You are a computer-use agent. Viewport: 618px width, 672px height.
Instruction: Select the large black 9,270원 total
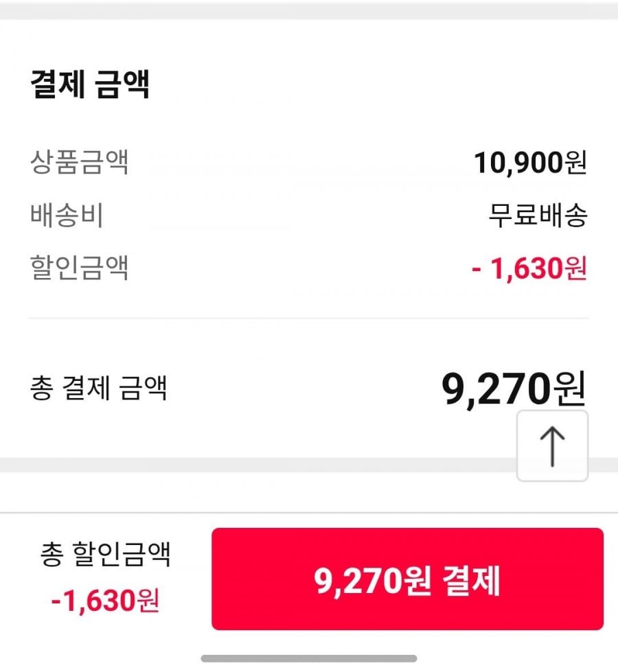(514, 390)
